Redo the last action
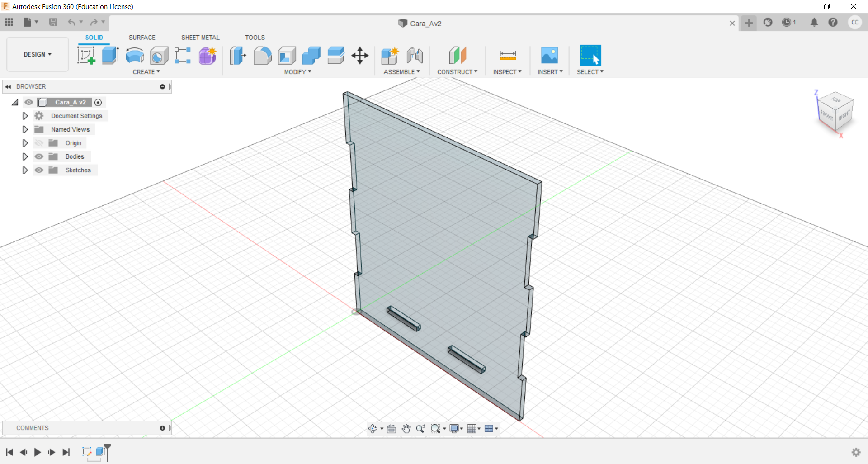 (94, 22)
